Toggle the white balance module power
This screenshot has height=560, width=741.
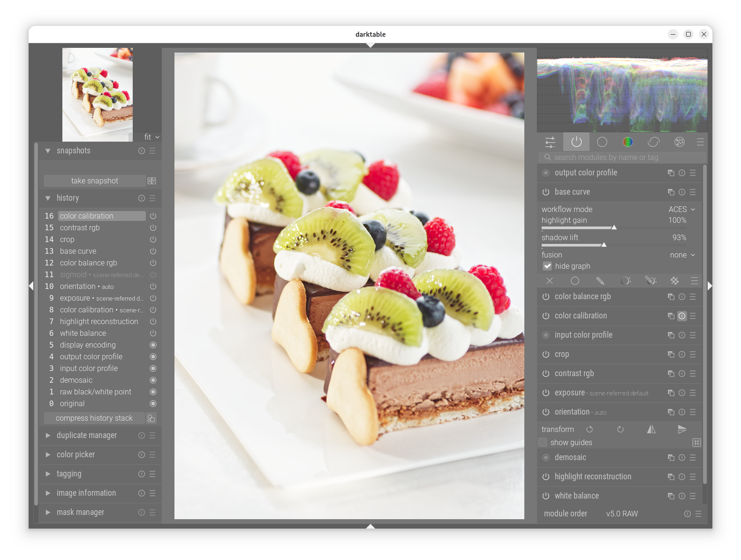[546, 496]
